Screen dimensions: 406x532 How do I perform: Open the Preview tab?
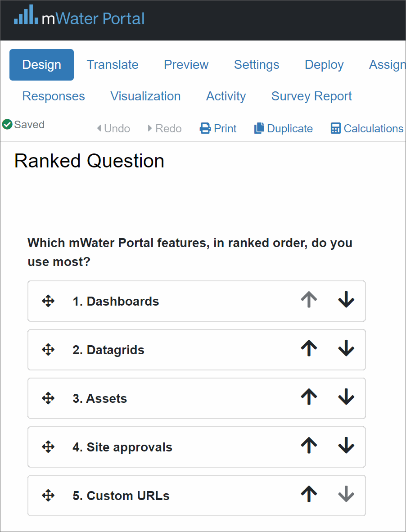coord(186,64)
